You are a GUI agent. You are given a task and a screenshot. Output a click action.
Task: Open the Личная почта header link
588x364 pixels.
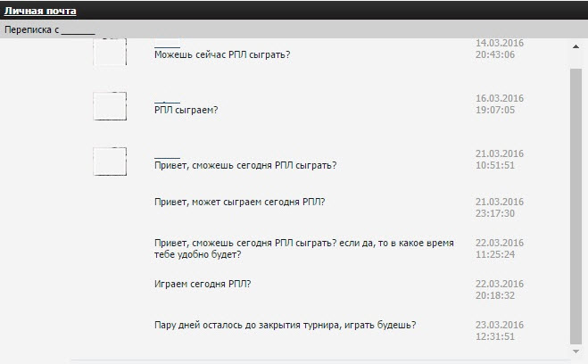click(40, 11)
